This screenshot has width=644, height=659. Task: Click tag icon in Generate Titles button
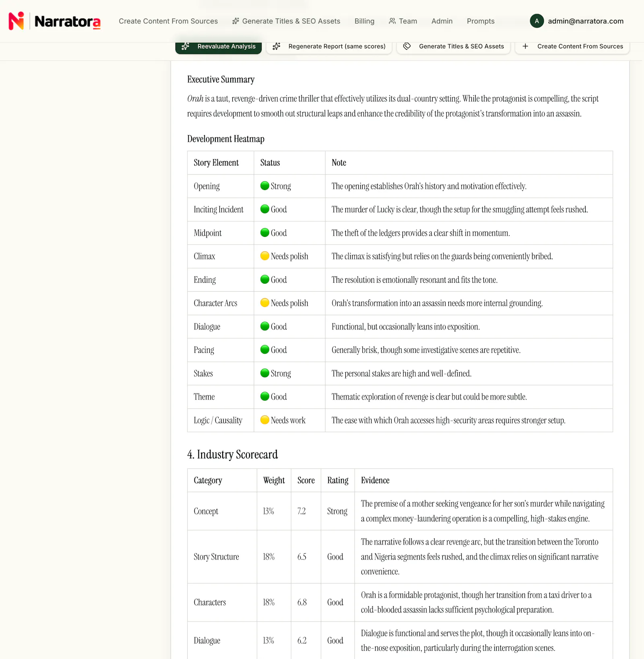407,46
